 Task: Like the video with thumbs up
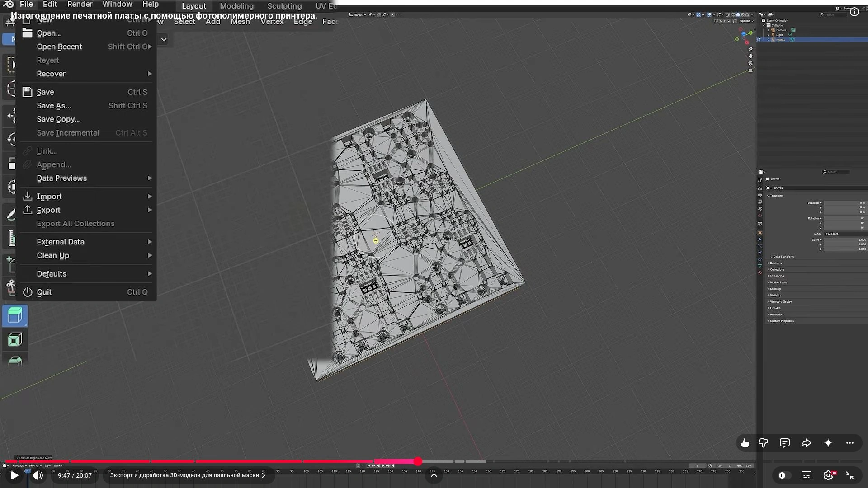745,443
